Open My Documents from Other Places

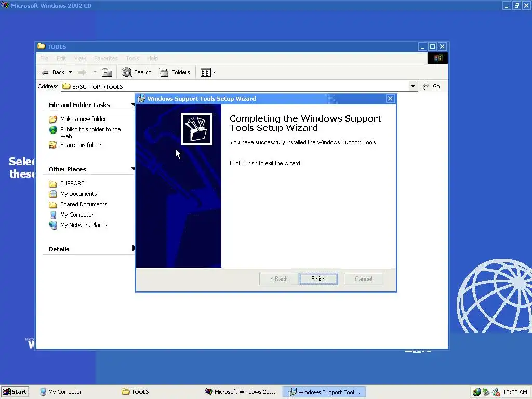(x=78, y=194)
